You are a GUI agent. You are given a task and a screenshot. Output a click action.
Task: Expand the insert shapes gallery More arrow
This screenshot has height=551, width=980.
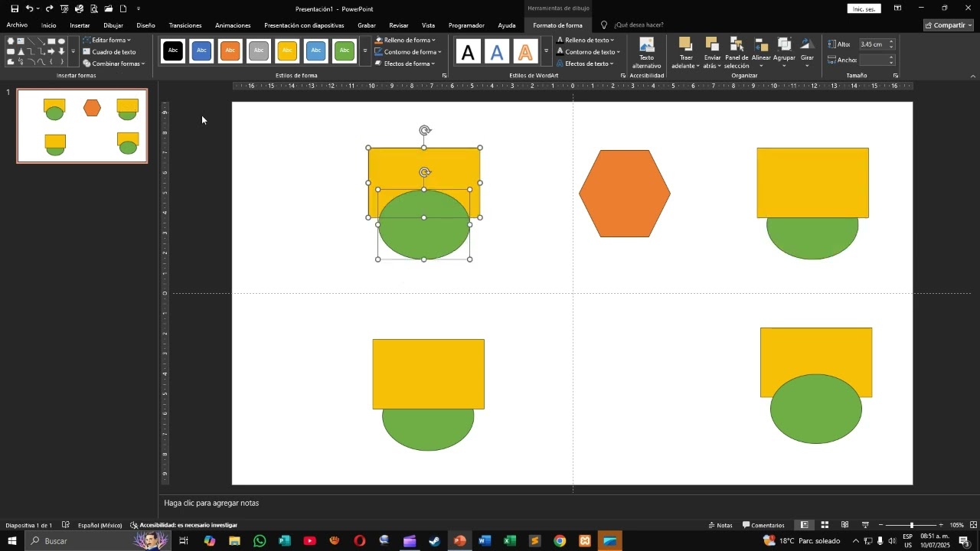73,51
